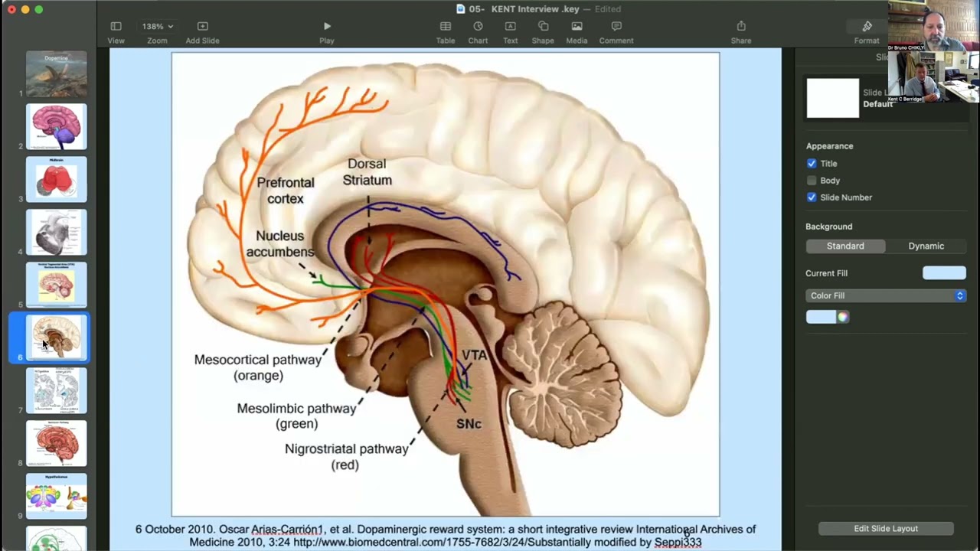Insert a Shape from the toolbar
This screenshot has height=551, width=980.
[543, 26]
